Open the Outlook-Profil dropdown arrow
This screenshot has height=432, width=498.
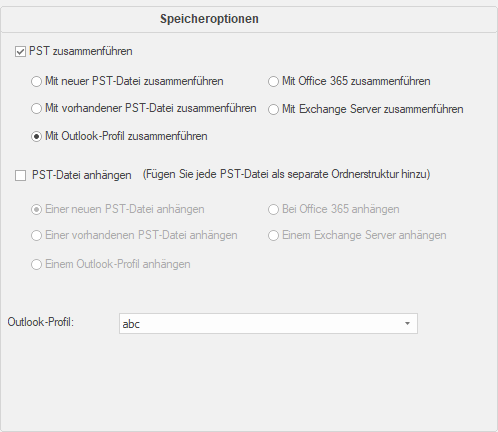pyautogui.click(x=407, y=323)
